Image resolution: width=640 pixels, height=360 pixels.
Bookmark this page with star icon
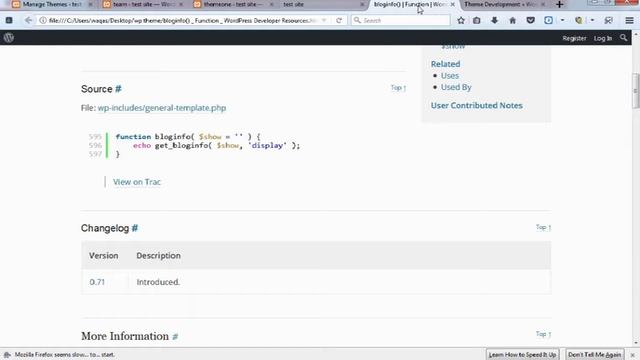(461, 20)
